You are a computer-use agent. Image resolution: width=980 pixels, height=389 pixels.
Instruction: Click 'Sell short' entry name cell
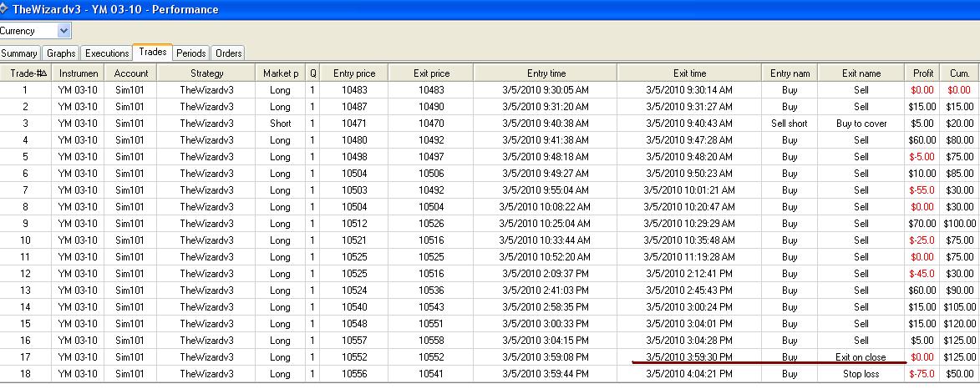(x=790, y=124)
